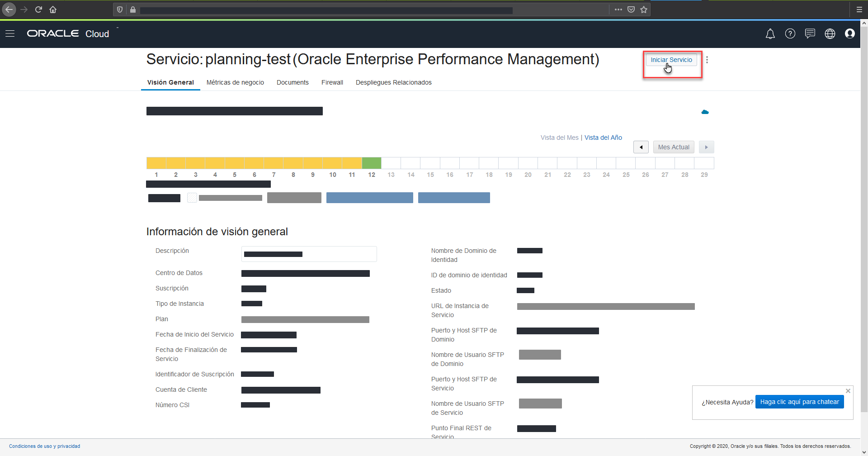868x456 pixels.
Task: Select Haga clic aquí para chatear
Action: click(x=799, y=402)
